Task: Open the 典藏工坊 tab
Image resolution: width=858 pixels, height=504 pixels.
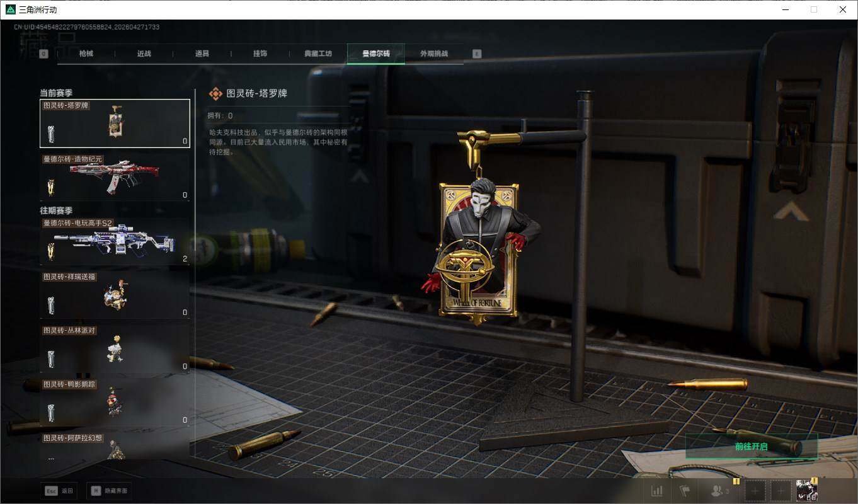Action: (318, 54)
